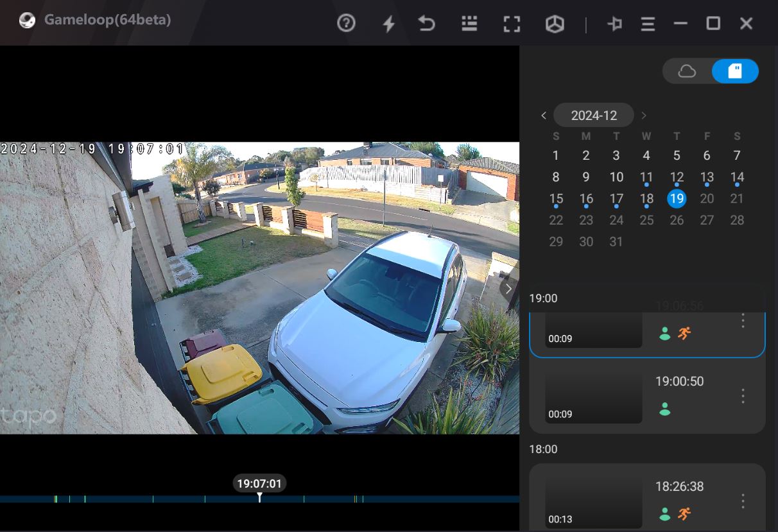Play the selected clip thumbnail under 19:00
The height and width of the screenshot is (532, 778).
click(x=594, y=330)
